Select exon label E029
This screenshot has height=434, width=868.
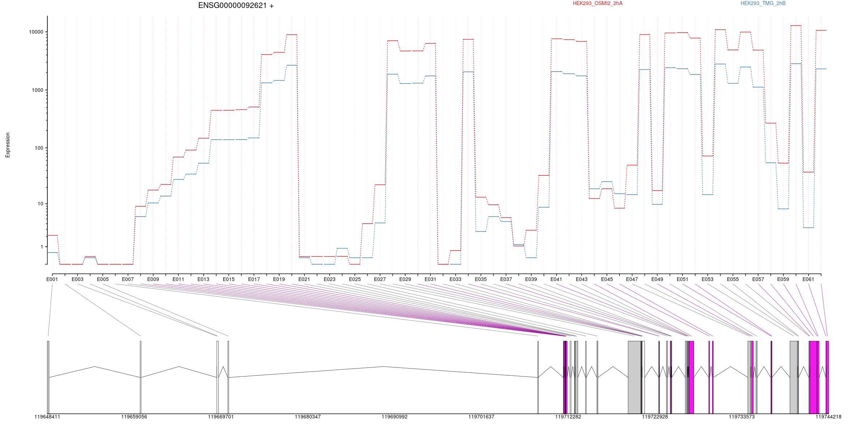pos(405,280)
